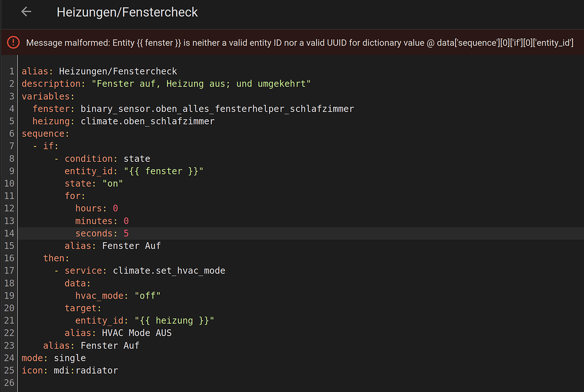Click the back arrow to leave the editor
The width and height of the screenshot is (584, 392).
26,12
